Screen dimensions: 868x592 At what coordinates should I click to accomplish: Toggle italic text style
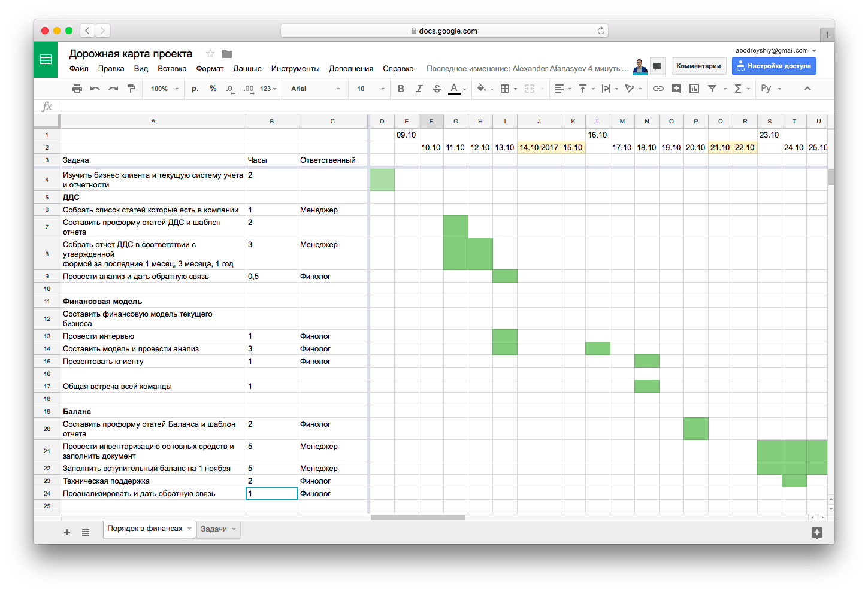[419, 89]
